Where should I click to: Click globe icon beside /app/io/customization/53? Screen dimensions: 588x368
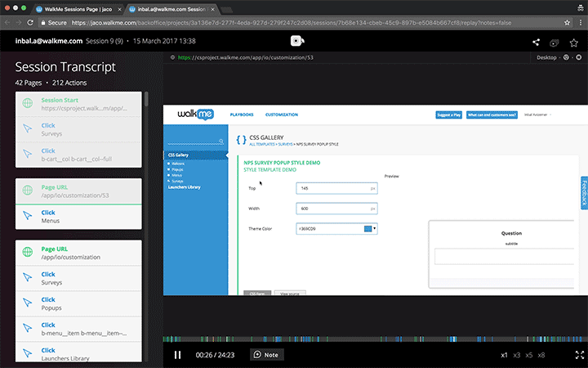(28, 190)
